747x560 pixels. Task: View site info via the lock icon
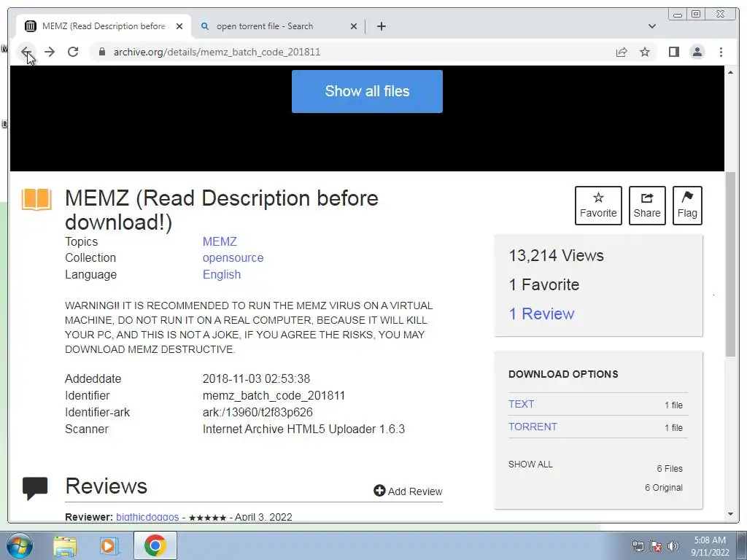(x=101, y=52)
